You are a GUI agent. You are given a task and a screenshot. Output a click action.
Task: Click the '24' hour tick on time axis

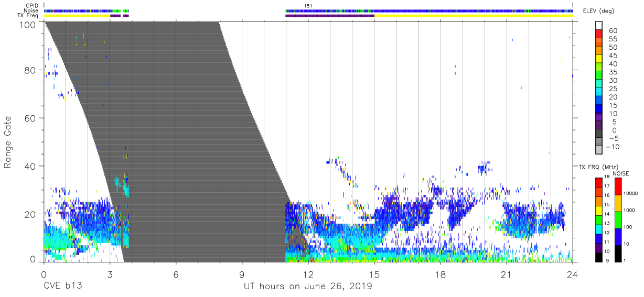click(572, 274)
